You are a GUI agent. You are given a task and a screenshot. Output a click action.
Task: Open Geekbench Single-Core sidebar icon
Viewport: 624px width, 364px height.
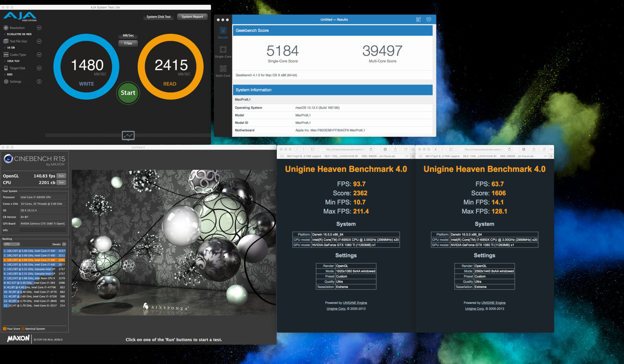223,50
